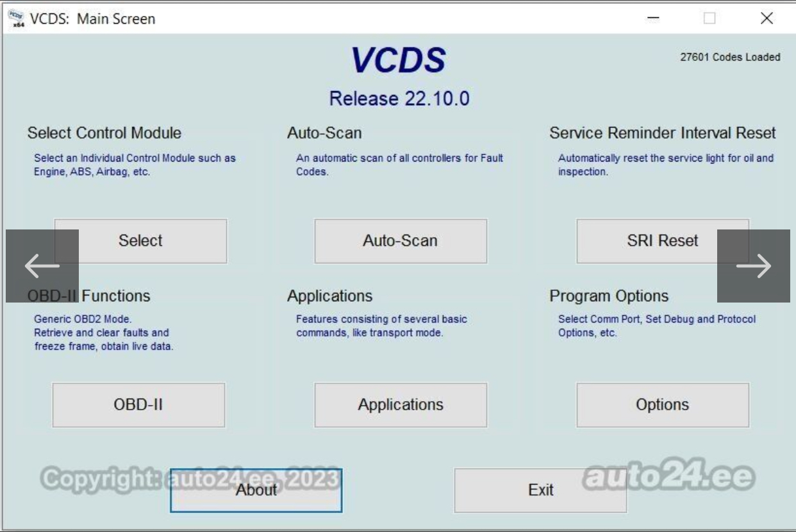Open the OBD-II functions button
This screenshot has height=532, width=796.
click(138, 405)
